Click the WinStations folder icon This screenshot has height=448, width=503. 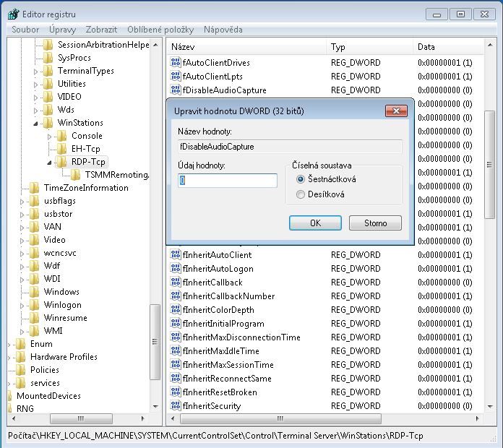tap(48, 123)
